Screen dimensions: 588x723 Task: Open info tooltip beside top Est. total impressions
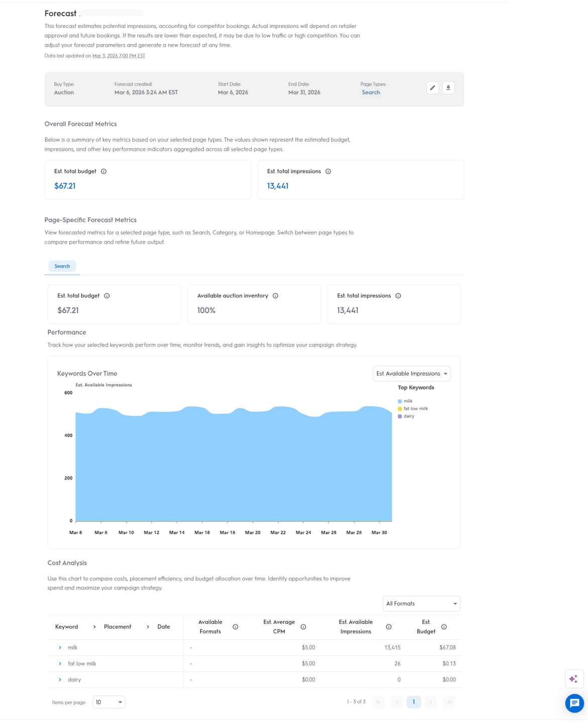tap(328, 172)
